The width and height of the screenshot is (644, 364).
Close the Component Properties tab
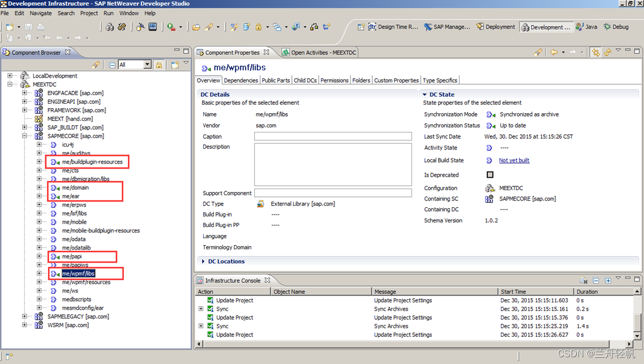tap(267, 52)
